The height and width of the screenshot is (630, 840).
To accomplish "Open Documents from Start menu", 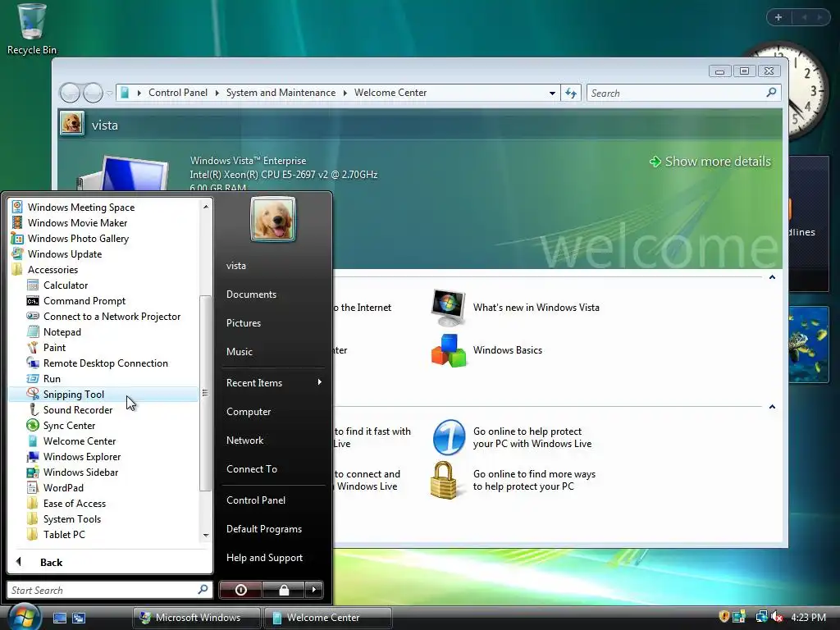I will 251,294.
